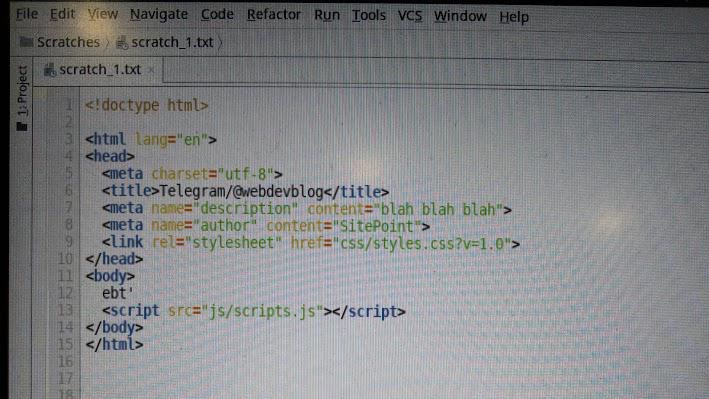
Task: Close the scratch_1.txt editor tab
Action: pyautogui.click(x=151, y=70)
